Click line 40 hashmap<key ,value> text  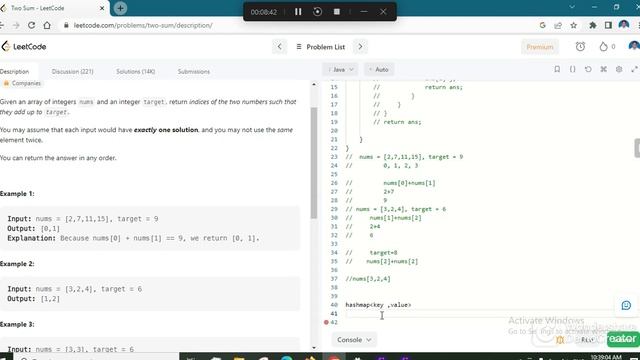[x=378, y=305]
